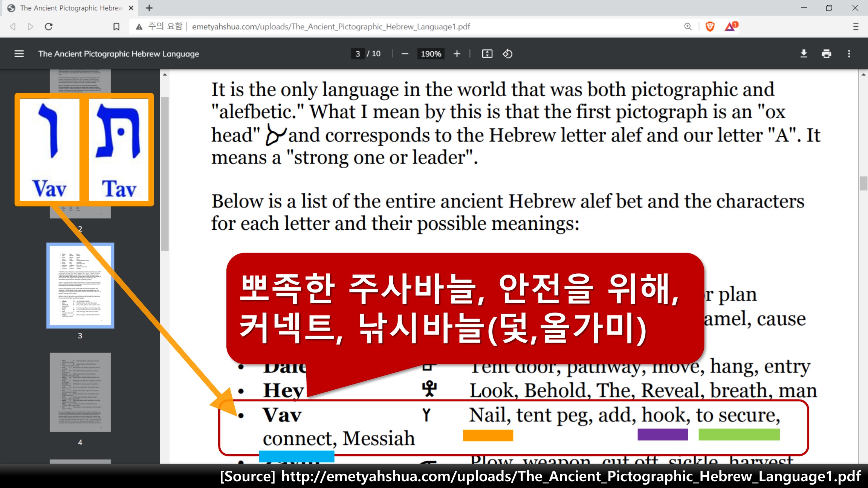Open the browser main menu
This screenshot has height=488, width=868.
click(x=856, y=27)
